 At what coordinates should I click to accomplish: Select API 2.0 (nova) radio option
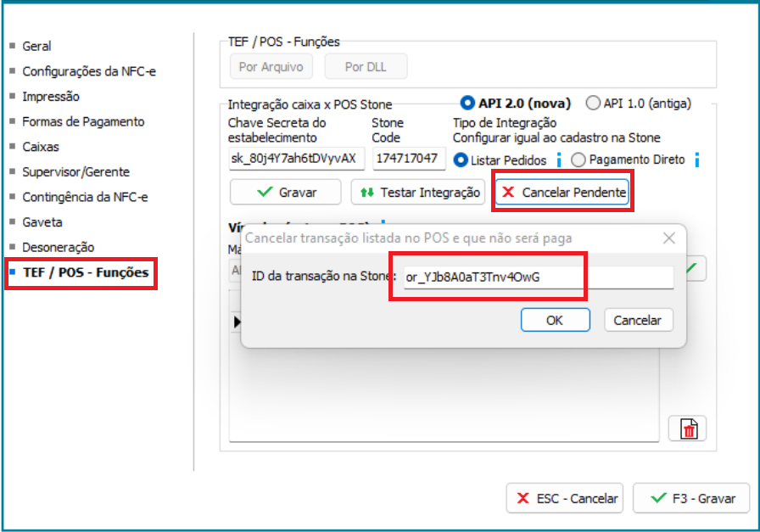click(x=467, y=104)
